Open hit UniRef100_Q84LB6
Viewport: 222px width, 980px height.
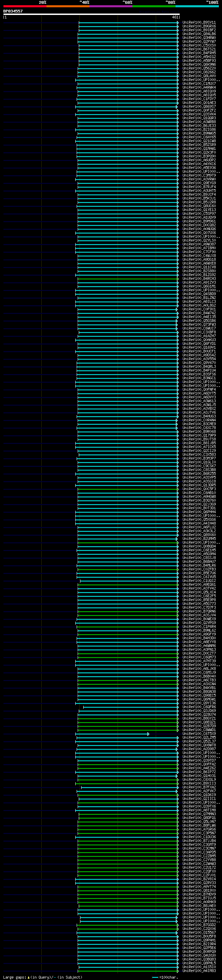click(x=199, y=34)
